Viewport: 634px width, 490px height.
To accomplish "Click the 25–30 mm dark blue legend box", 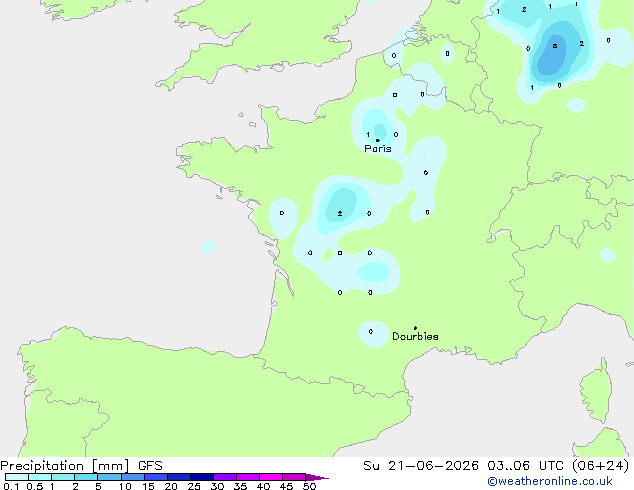I will [x=201, y=477].
